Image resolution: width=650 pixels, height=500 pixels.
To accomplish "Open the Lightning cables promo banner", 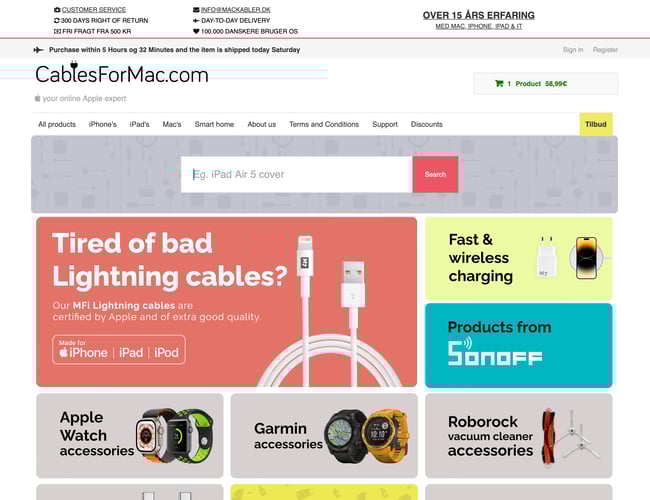I will click(226, 302).
